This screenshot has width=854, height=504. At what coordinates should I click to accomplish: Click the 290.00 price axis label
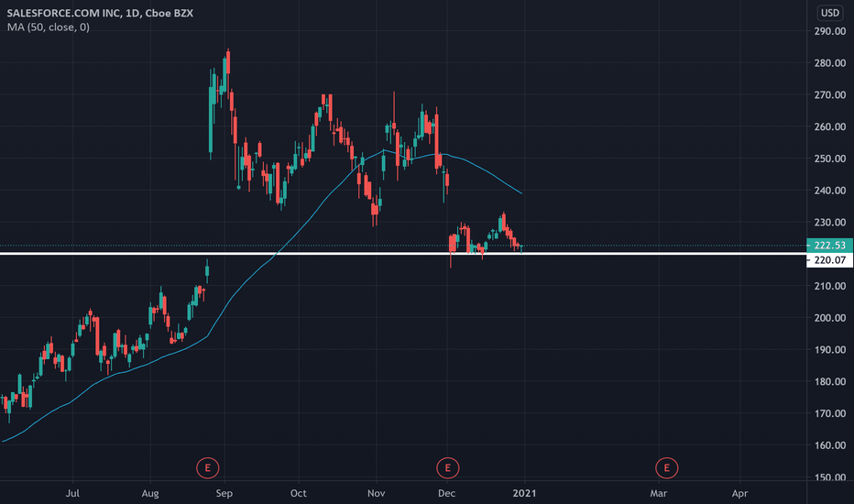tap(830, 31)
